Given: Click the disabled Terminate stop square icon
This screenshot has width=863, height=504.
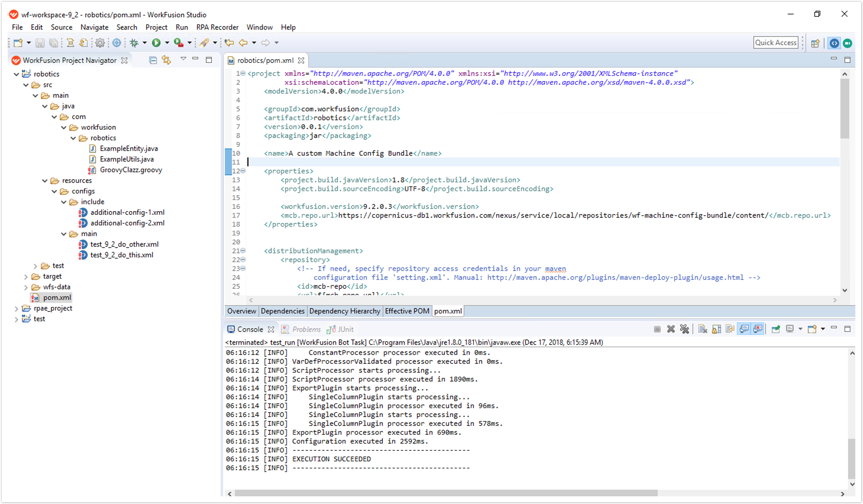Looking at the screenshot, I should 657,329.
